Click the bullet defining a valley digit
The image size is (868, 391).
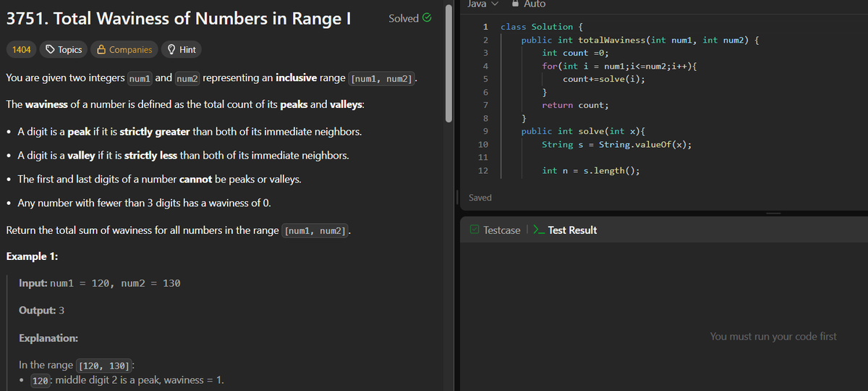(x=182, y=156)
